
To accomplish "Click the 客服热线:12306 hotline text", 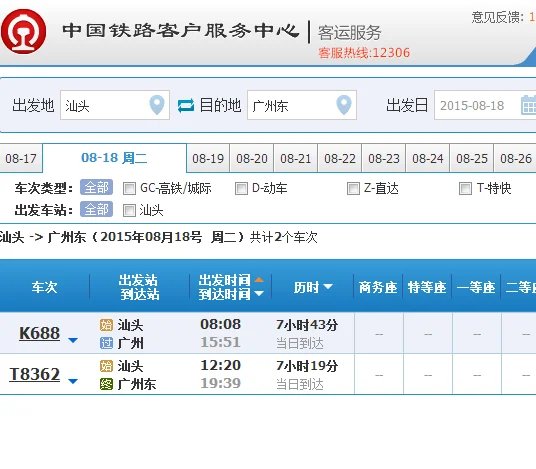I will click(364, 53).
